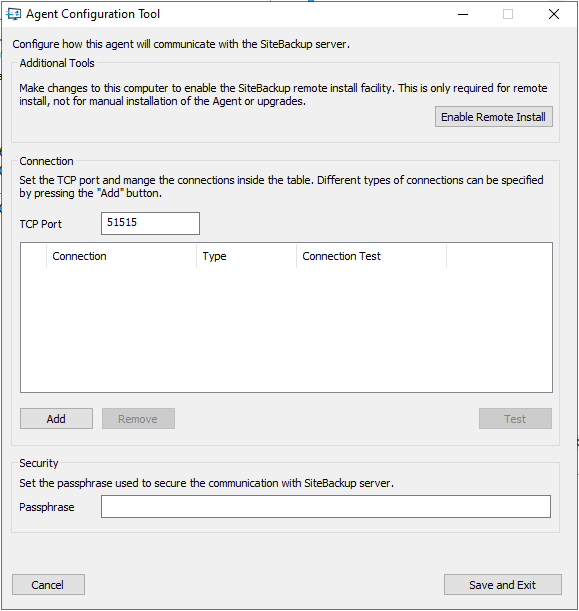Close the Agent Configuration Tool window

coord(554,14)
